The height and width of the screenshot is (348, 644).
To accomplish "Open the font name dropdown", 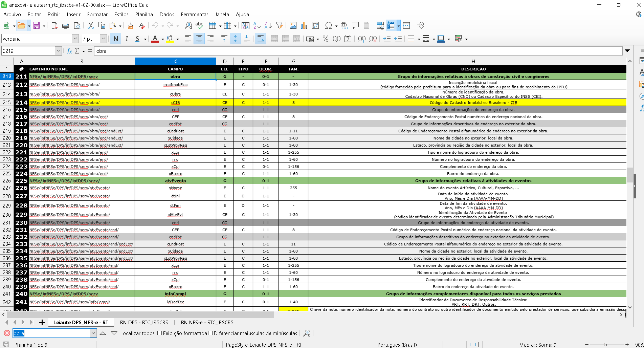I will pyautogui.click(x=75, y=39).
